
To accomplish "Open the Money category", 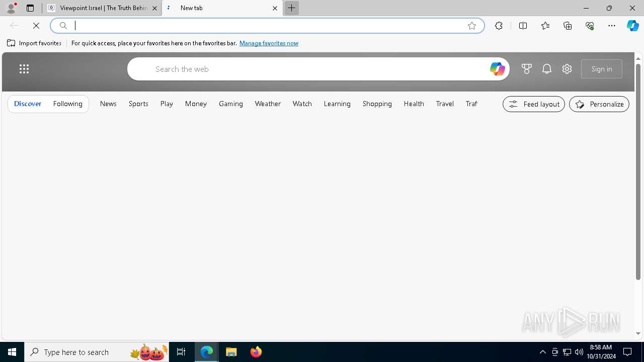I will pos(196,104).
